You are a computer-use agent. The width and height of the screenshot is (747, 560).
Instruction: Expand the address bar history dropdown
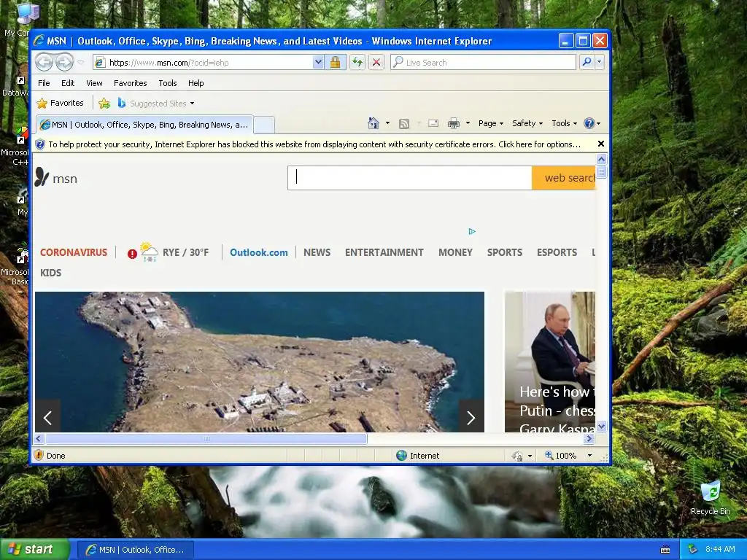(x=318, y=63)
